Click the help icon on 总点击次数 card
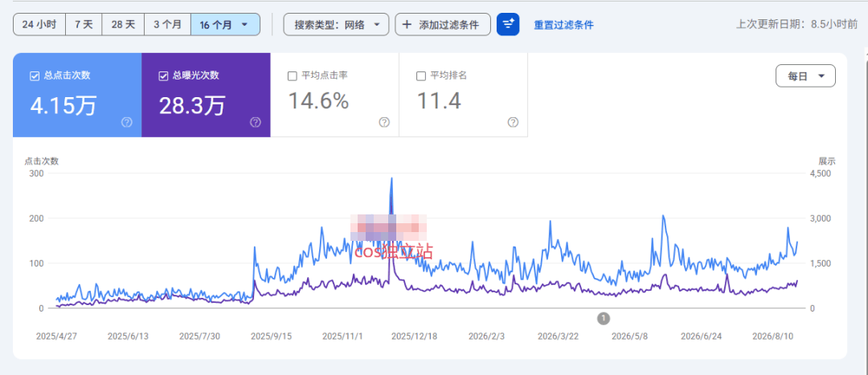Viewport: 868px width, 375px height. coord(127,122)
